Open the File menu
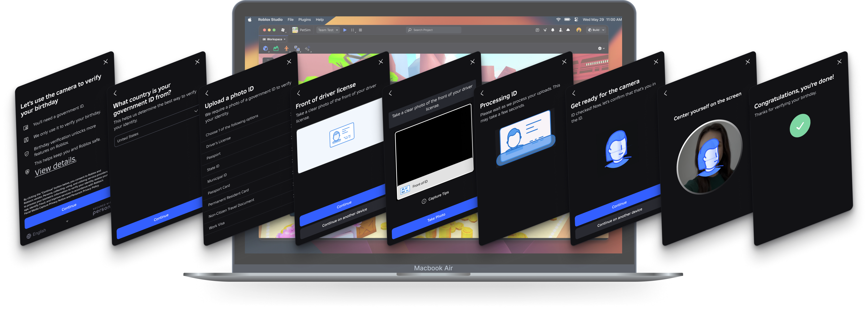 [x=290, y=20]
